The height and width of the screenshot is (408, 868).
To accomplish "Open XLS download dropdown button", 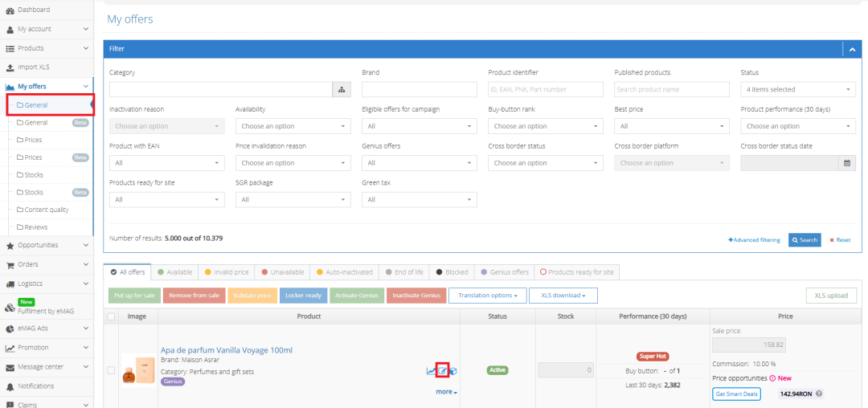I will coord(563,296).
